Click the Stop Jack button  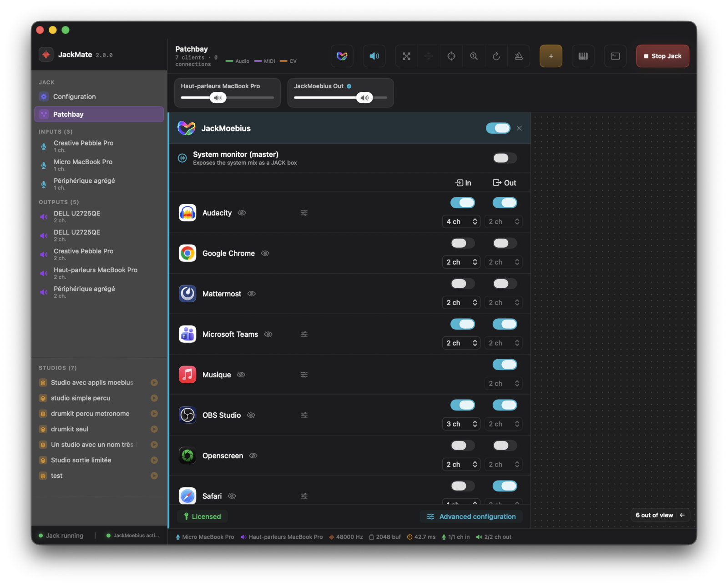tap(662, 56)
